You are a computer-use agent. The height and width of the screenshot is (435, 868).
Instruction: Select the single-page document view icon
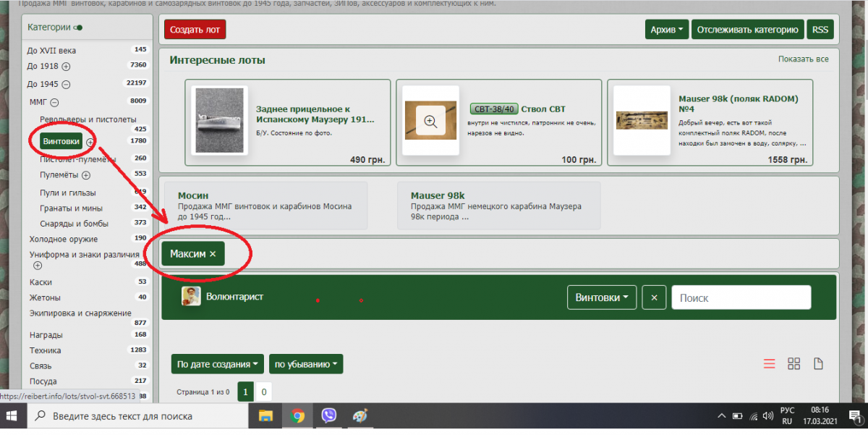pos(818,363)
